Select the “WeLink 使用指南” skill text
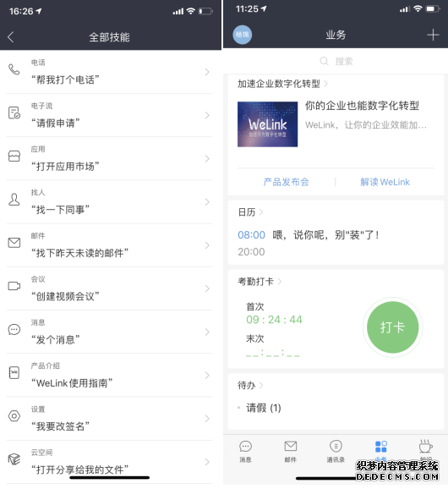Screen dimensions: 448x489 (x=72, y=383)
